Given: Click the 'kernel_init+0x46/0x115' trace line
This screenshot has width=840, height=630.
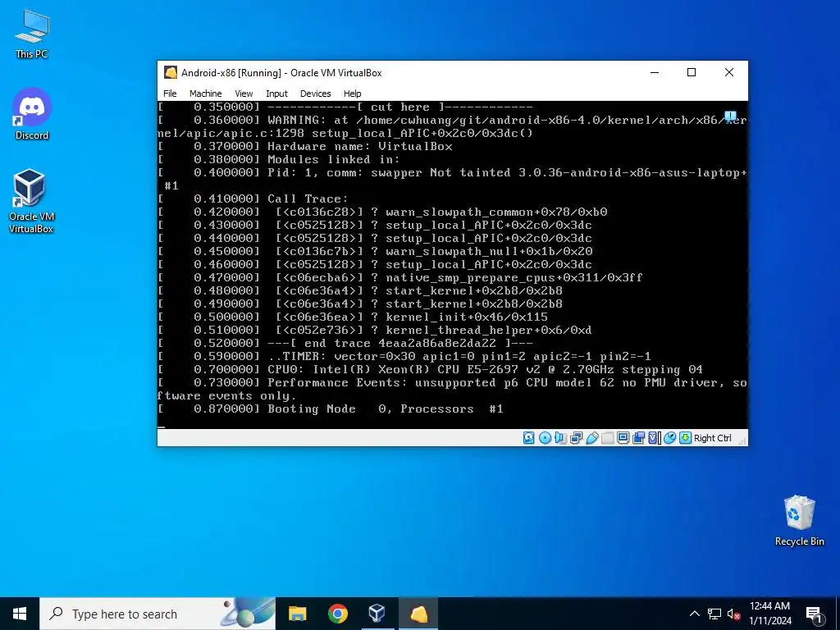Looking at the screenshot, I should point(353,317).
